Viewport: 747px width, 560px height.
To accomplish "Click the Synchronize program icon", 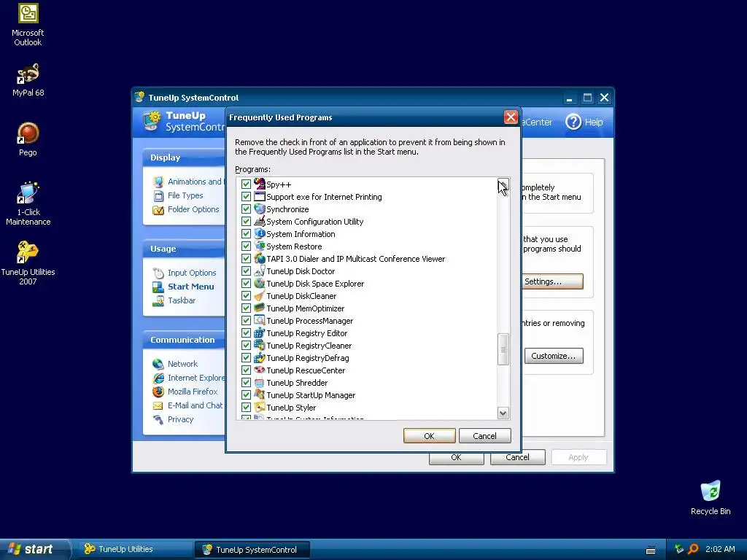I will (x=259, y=209).
